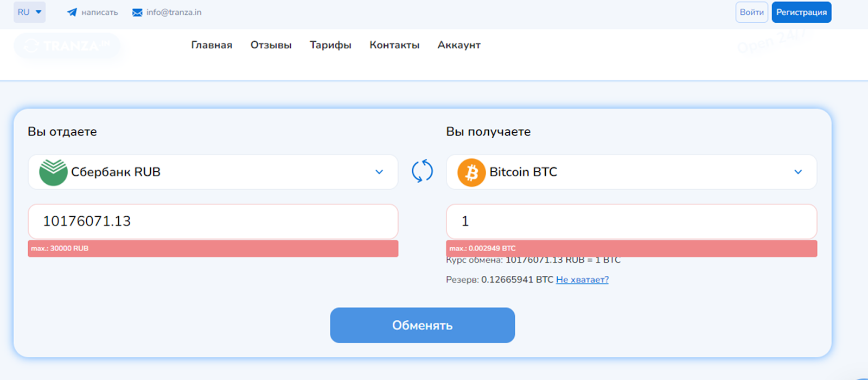Focus the RUB amount input field
Screen dimensions: 868x380
click(213, 221)
